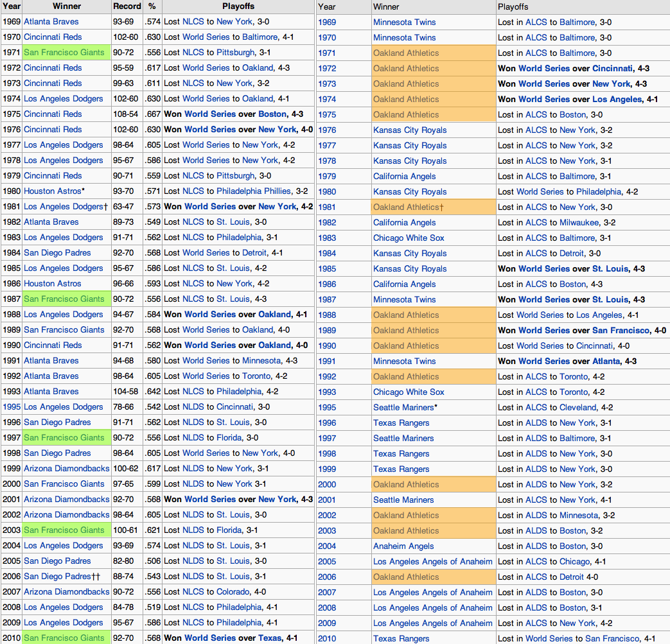Open Minnesota Twins link in 1987 row
This screenshot has width=670, height=644.
[x=404, y=300]
